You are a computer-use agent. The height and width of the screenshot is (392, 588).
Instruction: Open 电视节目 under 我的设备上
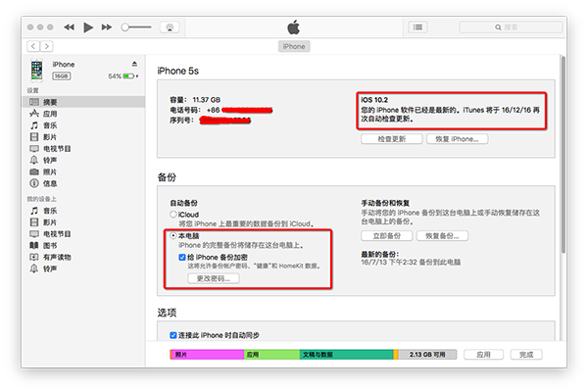tap(84, 233)
